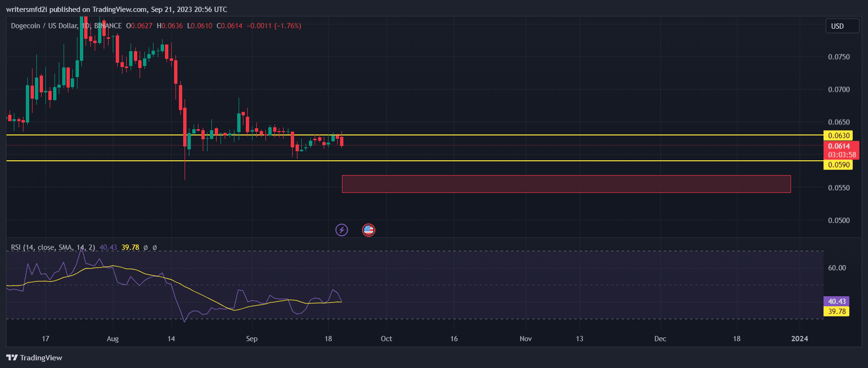Click the 0.0750 price scale label
868x368 pixels.
pyautogui.click(x=839, y=57)
